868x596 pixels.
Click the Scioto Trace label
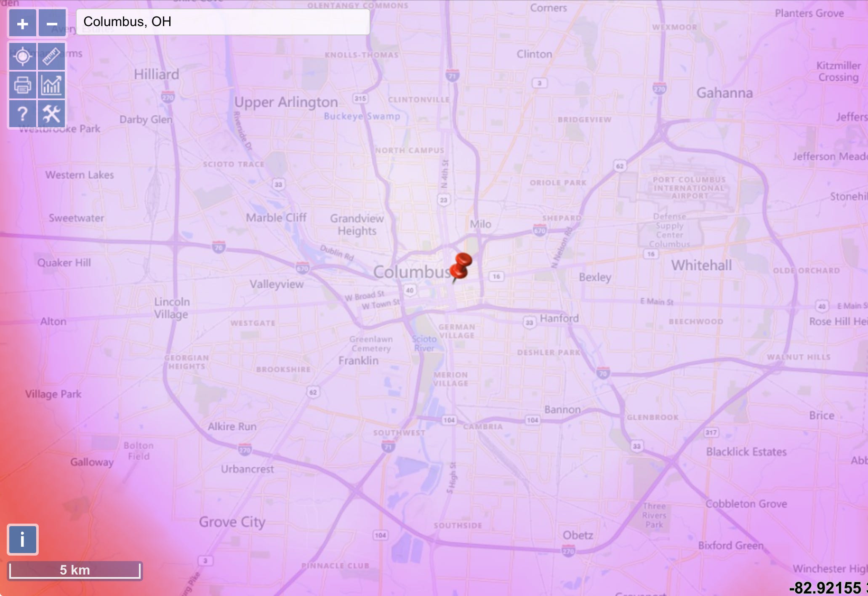point(234,164)
